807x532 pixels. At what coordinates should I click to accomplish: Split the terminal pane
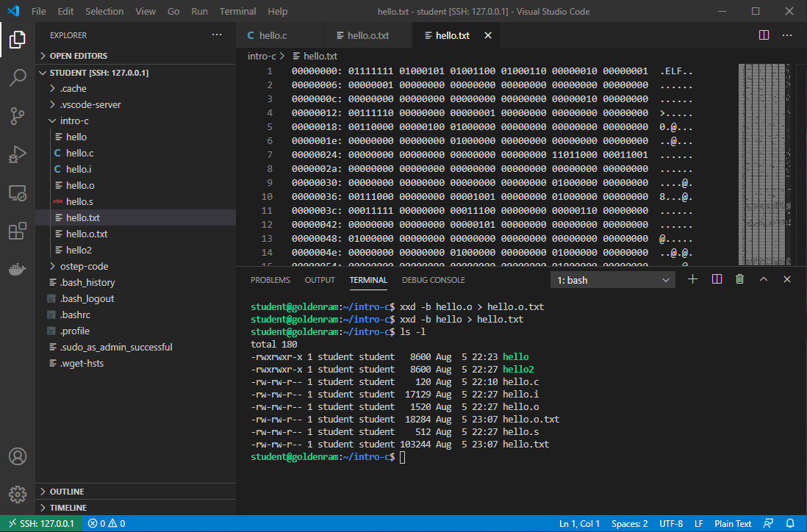(717, 279)
